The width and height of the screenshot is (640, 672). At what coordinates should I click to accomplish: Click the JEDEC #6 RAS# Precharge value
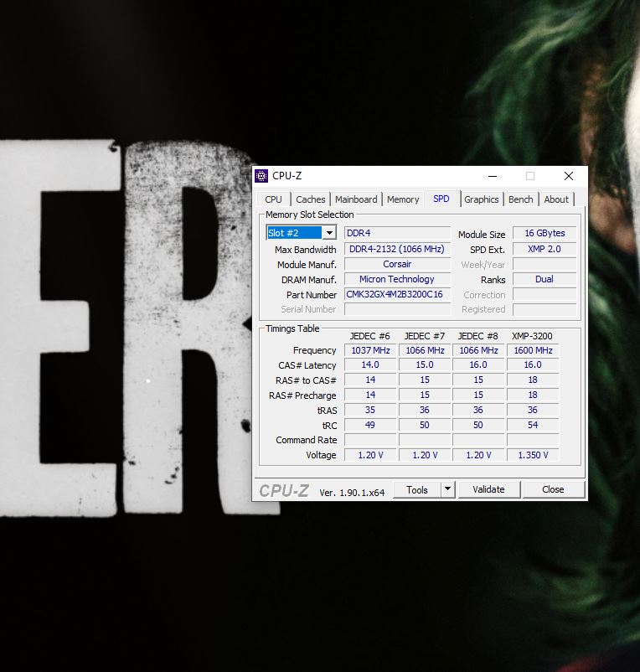click(x=370, y=395)
